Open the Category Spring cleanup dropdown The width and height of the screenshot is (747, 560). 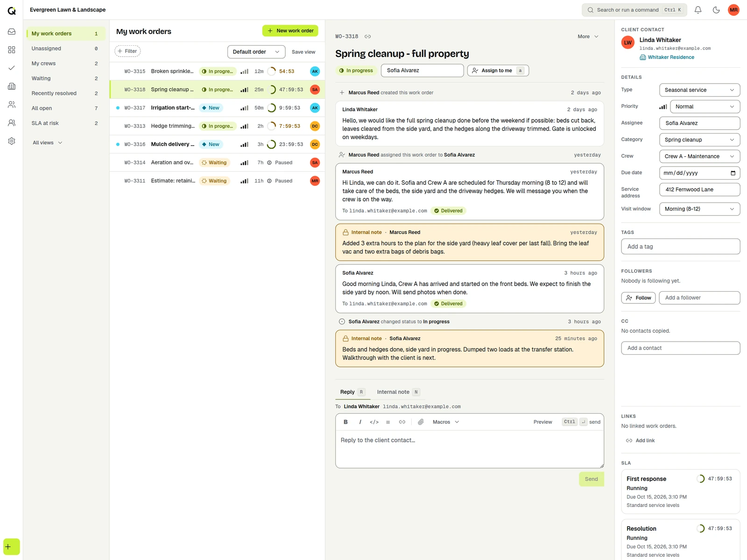[x=699, y=140]
